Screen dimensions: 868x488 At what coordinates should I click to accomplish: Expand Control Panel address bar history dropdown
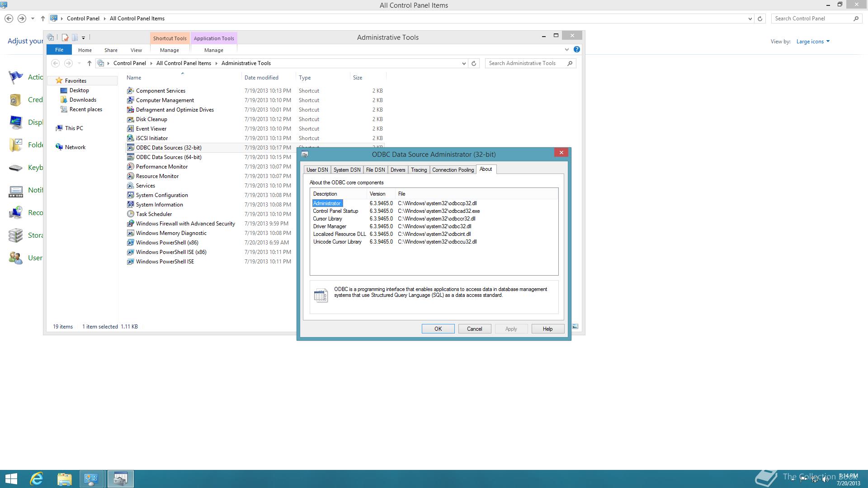(x=750, y=19)
